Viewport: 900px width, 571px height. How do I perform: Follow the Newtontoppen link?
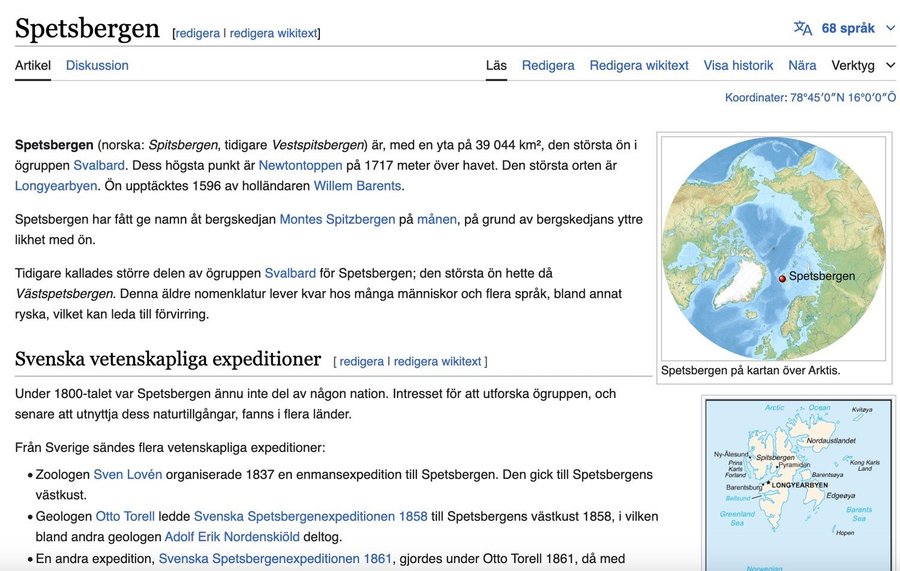click(x=300, y=165)
